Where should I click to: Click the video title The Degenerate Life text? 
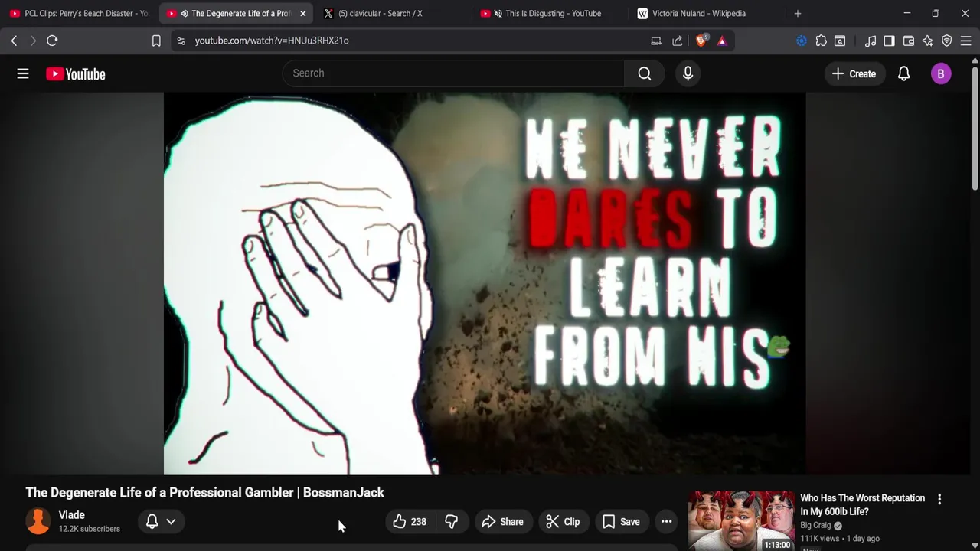204,492
